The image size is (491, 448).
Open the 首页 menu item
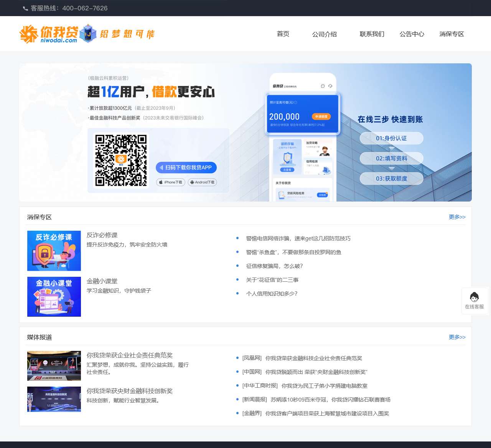(283, 34)
